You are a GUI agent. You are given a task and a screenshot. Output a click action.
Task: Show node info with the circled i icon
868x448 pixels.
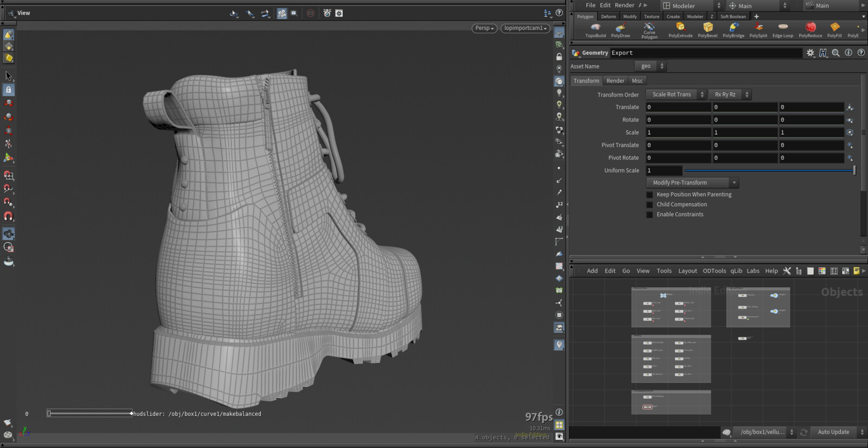click(848, 53)
